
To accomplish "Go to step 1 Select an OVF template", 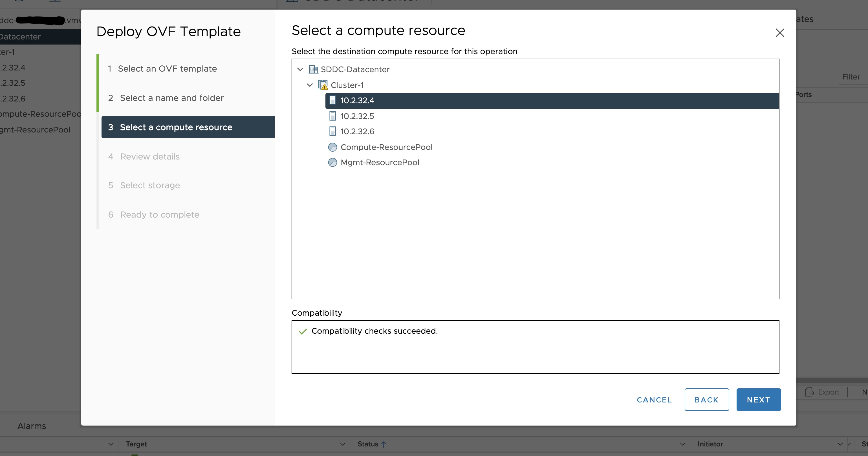I will [x=167, y=69].
